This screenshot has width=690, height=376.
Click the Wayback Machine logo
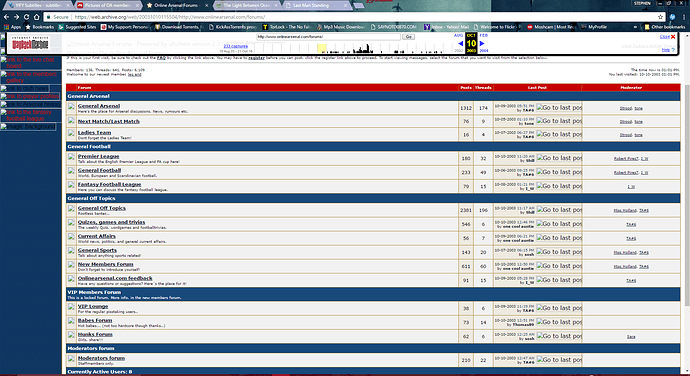[x=30, y=44]
